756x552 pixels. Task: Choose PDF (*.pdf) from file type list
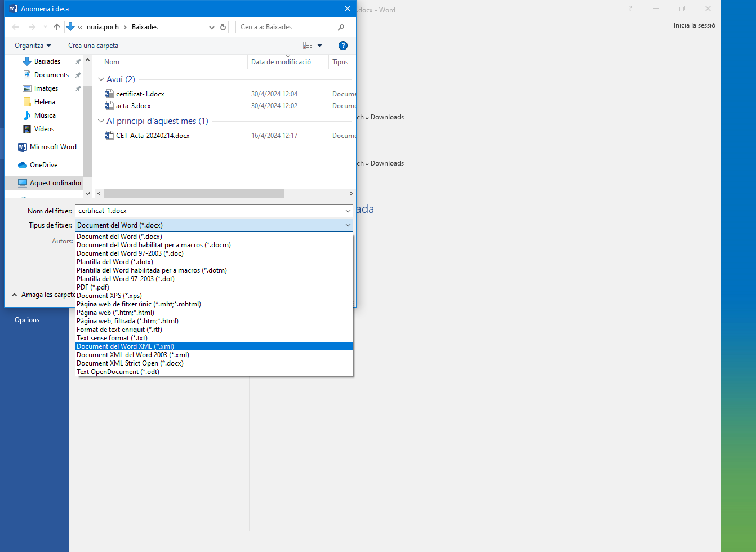point(93,287)
